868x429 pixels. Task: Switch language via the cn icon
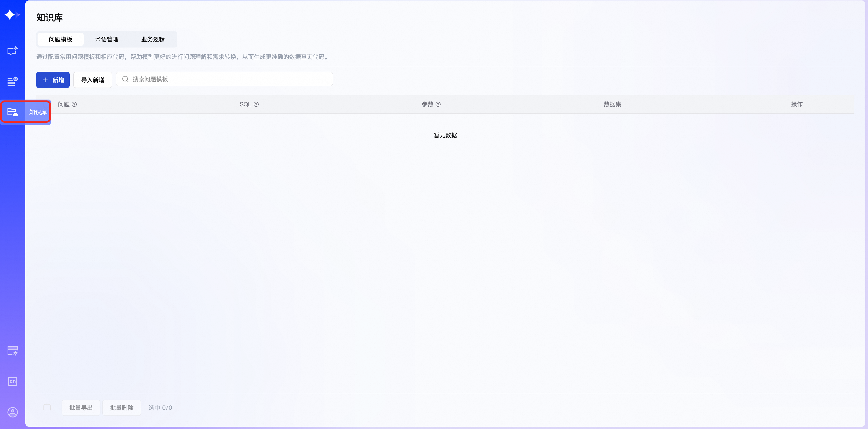(x=12, y=381)
